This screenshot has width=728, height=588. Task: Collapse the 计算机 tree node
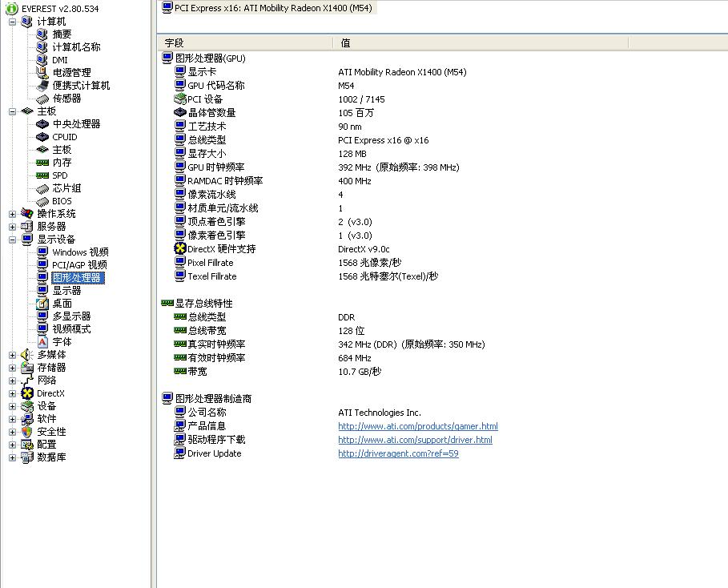[13, 22]
